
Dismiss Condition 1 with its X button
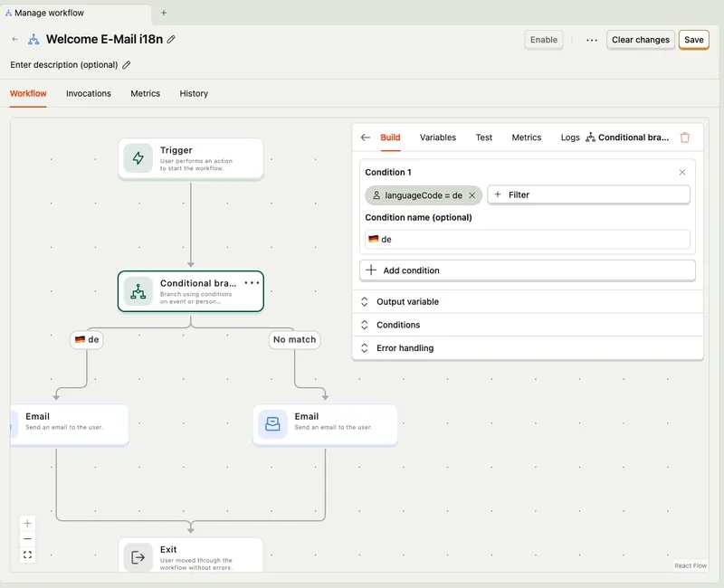coord(684,172)
